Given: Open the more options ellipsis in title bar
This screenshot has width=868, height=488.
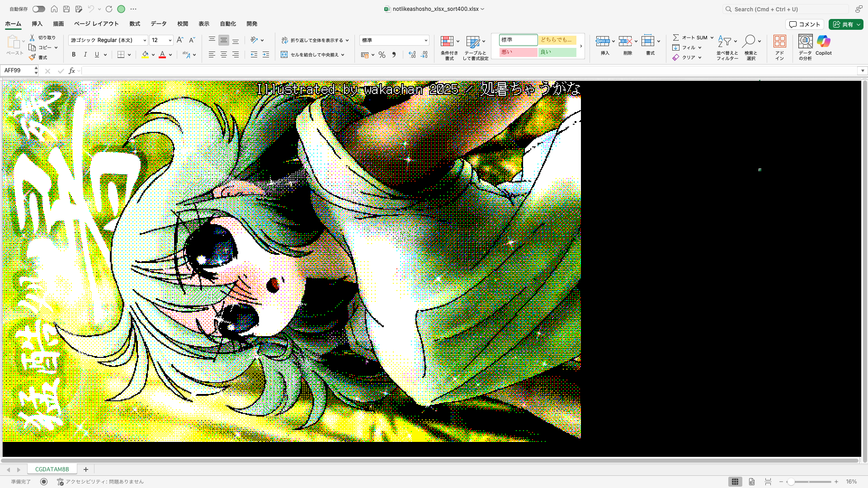Looking at the screenshot, I should (133, 9).
